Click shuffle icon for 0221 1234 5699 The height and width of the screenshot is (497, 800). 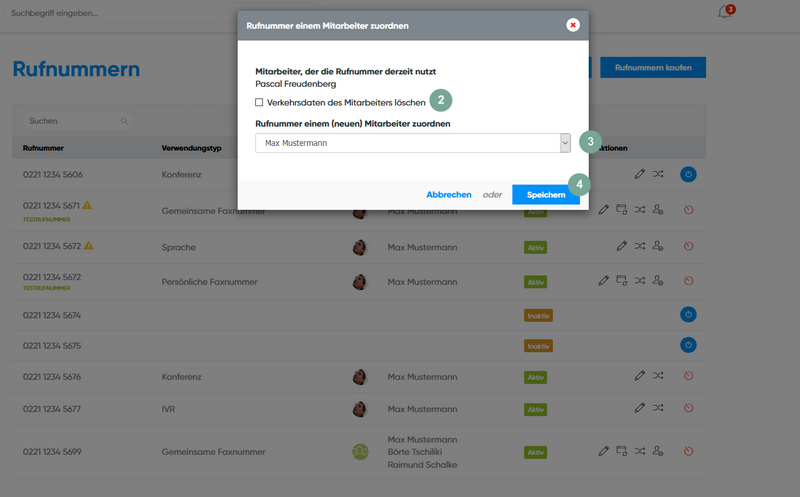[639, 451]
